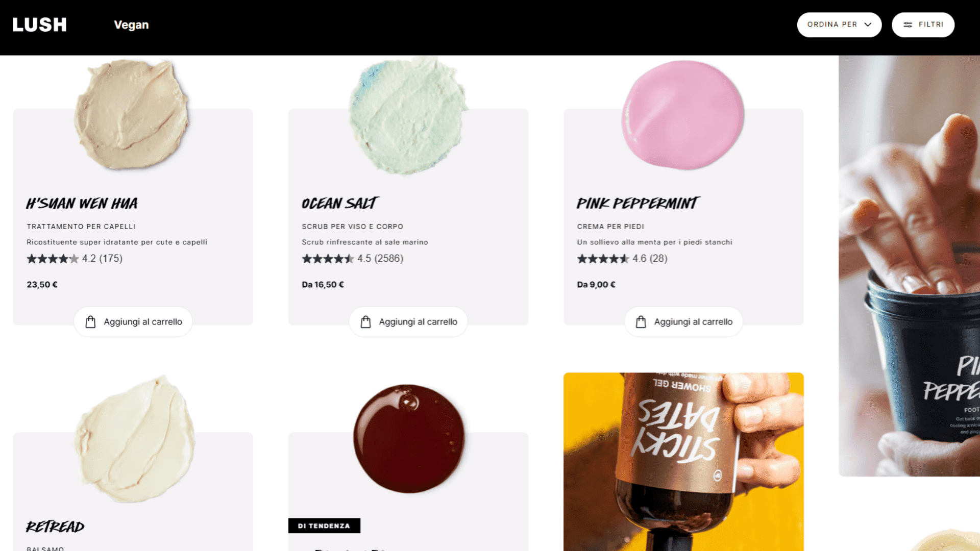Screen dimensions: 980x551
Task: Open the ORDINA PER sort dropdown
Action: click(x=839, y=24)
